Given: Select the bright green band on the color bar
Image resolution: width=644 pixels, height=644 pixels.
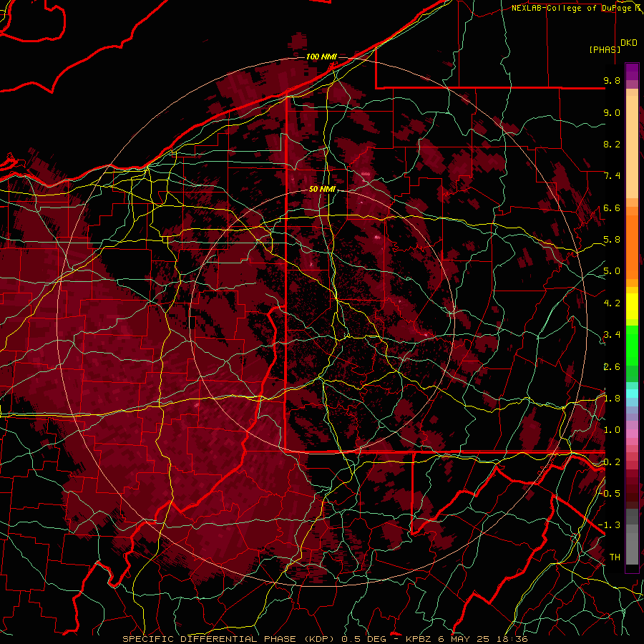Looking at the screenshot, I should point(632,345).
